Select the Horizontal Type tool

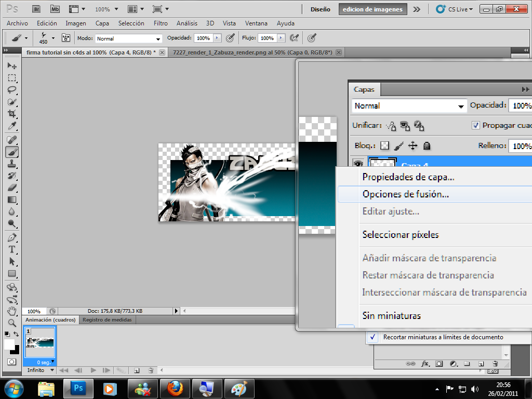pos(12,249)
